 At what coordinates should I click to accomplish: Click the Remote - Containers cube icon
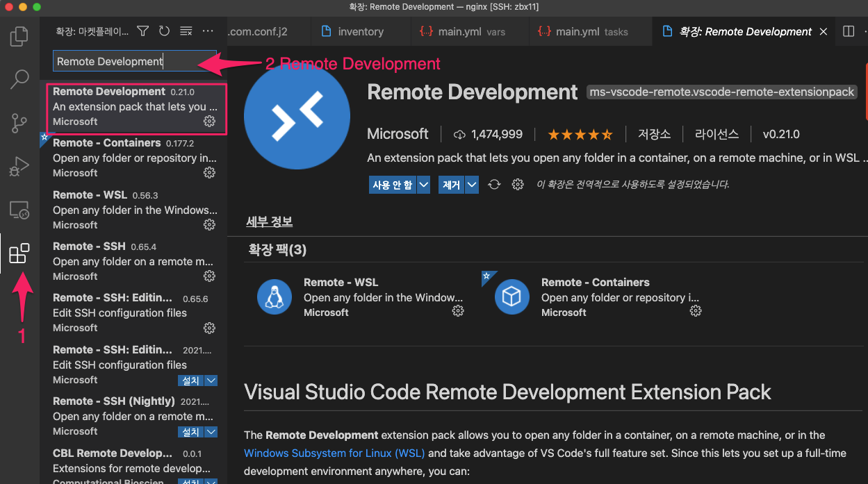[x=512, y=297]
